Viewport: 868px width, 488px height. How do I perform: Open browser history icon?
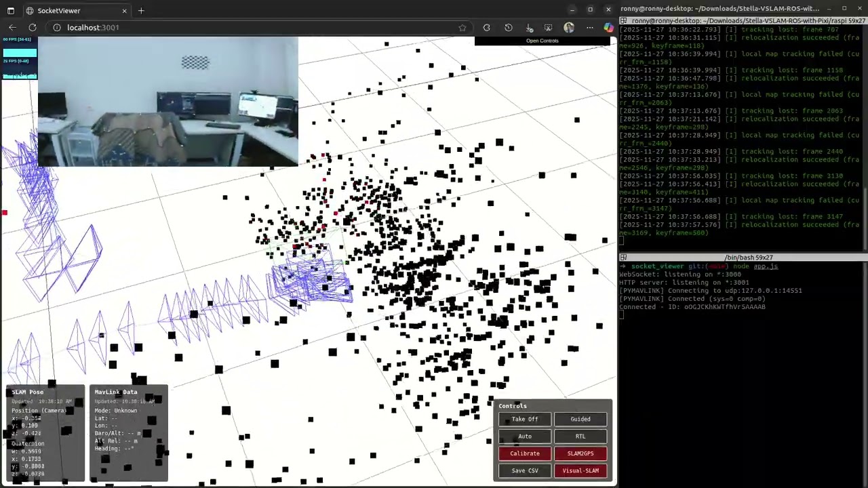509,28
